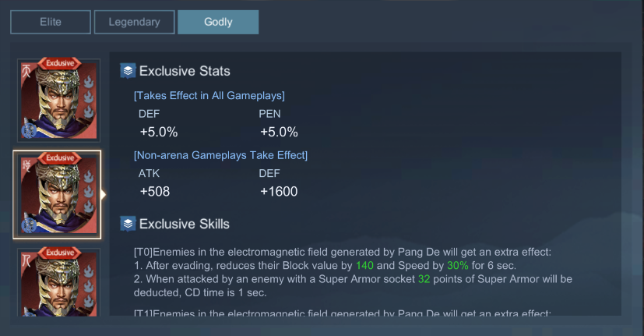Click the Exclusive Stats section icon
Image resolution: width=644 pixels, height=336 pixels.
point(128,71)
